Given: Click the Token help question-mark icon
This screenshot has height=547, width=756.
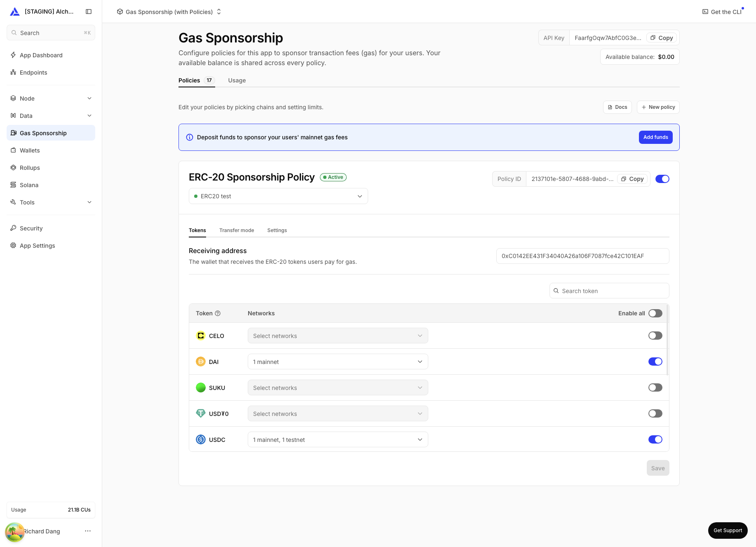Looking at the screenshot, I should click(x=218, y=313).
